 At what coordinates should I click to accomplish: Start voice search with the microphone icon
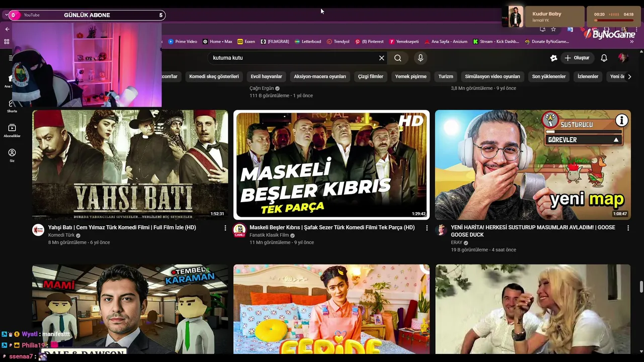pyautogui.click(x=421, y=58)
